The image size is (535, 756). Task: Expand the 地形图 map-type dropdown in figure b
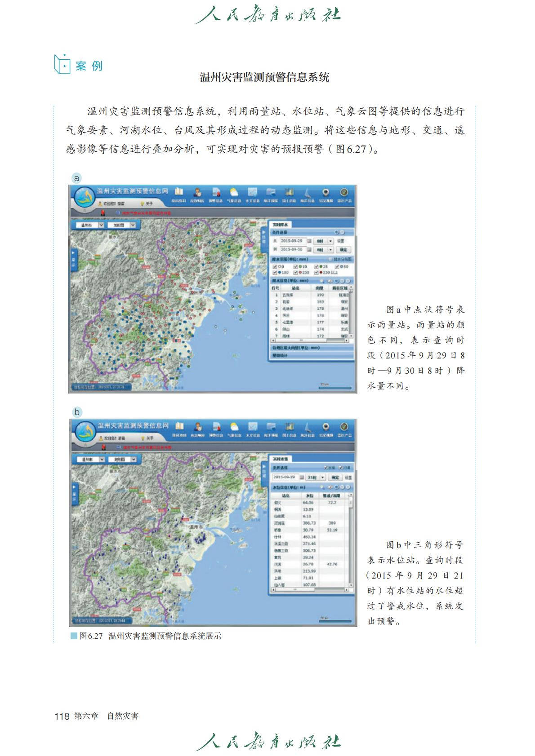(134, 460)
